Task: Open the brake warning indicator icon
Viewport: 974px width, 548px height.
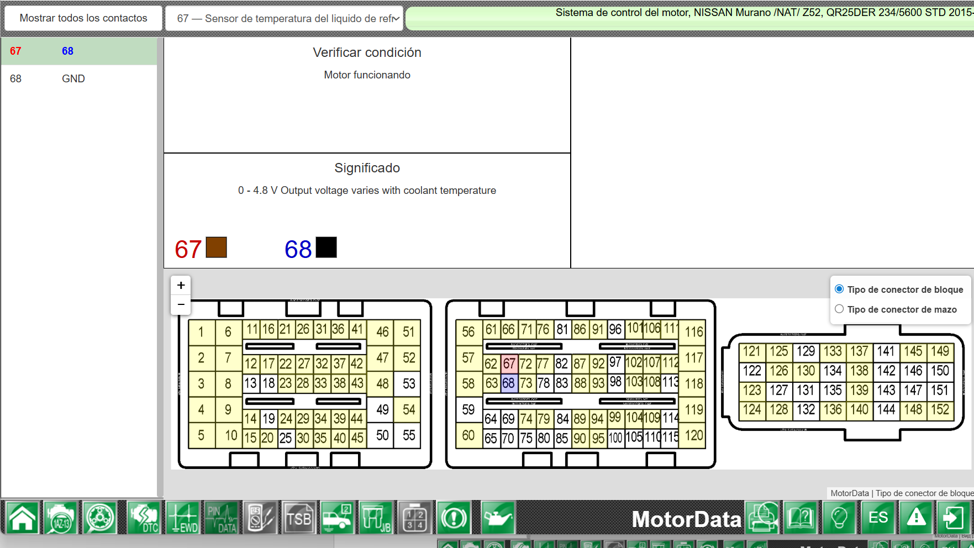Action: click(x=453, y=518)
